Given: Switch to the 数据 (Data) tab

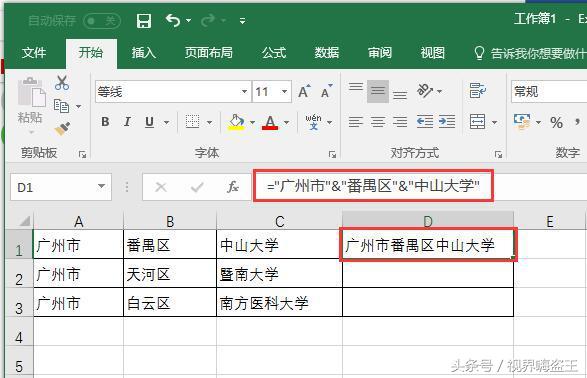Looking at the screenshot, I should [x=327, y=53].
